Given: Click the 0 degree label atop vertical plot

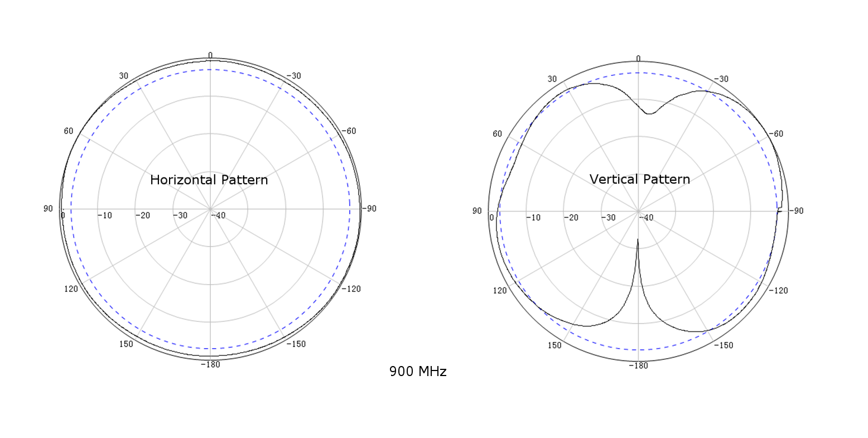Looking at the screenshot, I should coord(639,59).
